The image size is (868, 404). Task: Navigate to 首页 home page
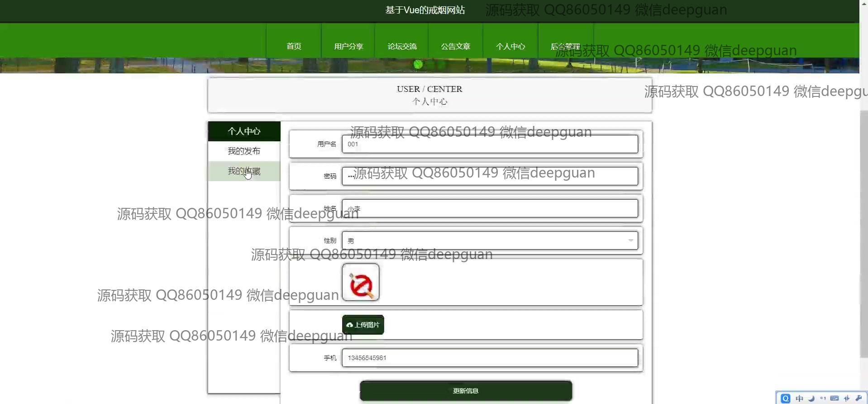click(x=294, y=46)
